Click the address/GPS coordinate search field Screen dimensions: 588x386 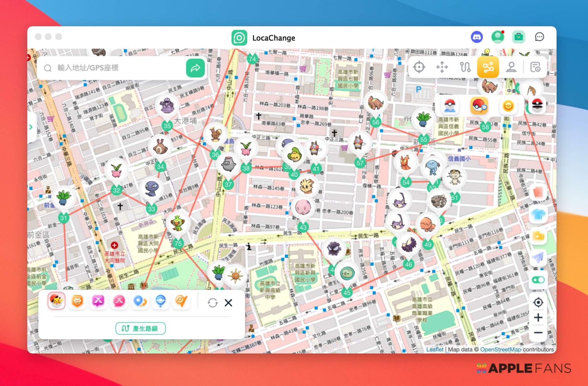pos(115,68)
